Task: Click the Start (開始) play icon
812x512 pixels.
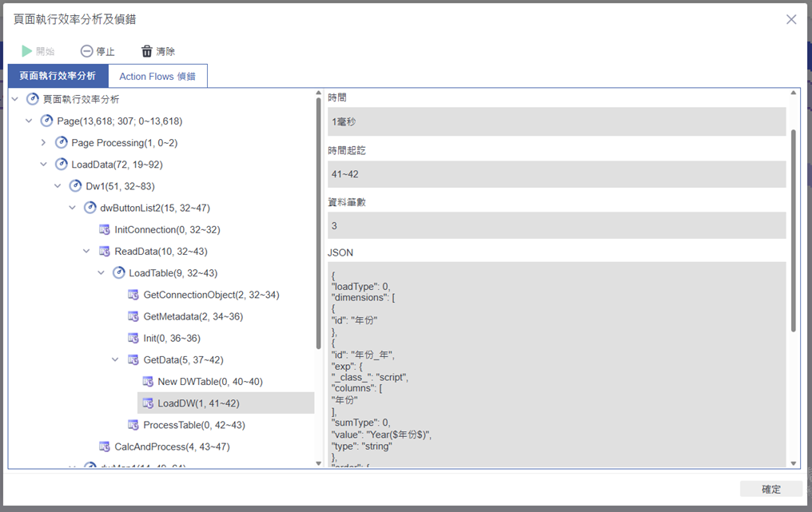Action: (x=27, y=51)
